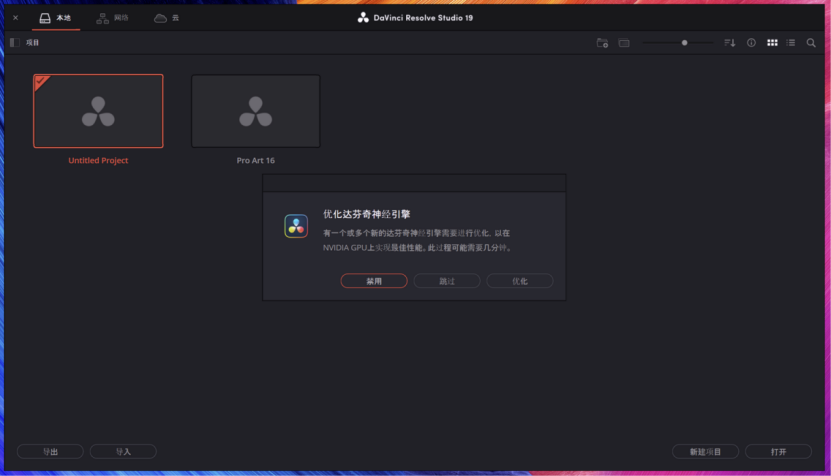
Task: Click the dialog heading 优化达芬奇神经引擎
Action: click(x=367, y=214)
